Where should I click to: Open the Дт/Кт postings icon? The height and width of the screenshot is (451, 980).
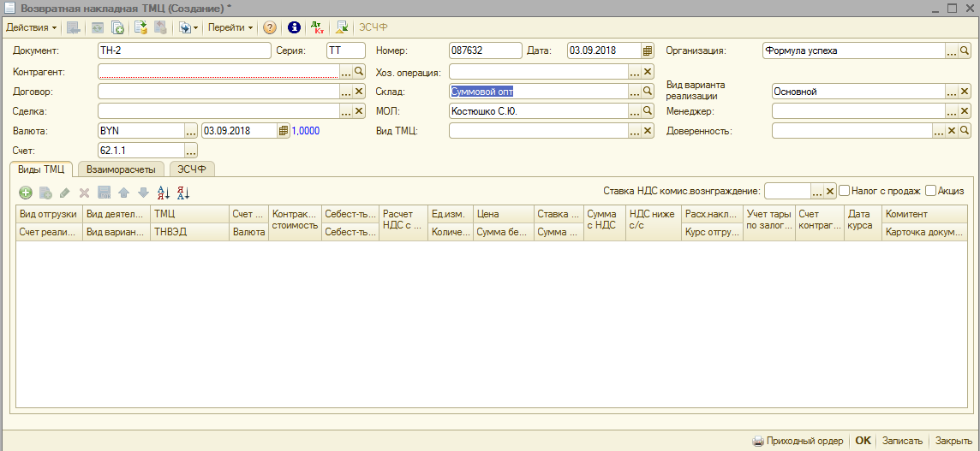coord(317,27)
